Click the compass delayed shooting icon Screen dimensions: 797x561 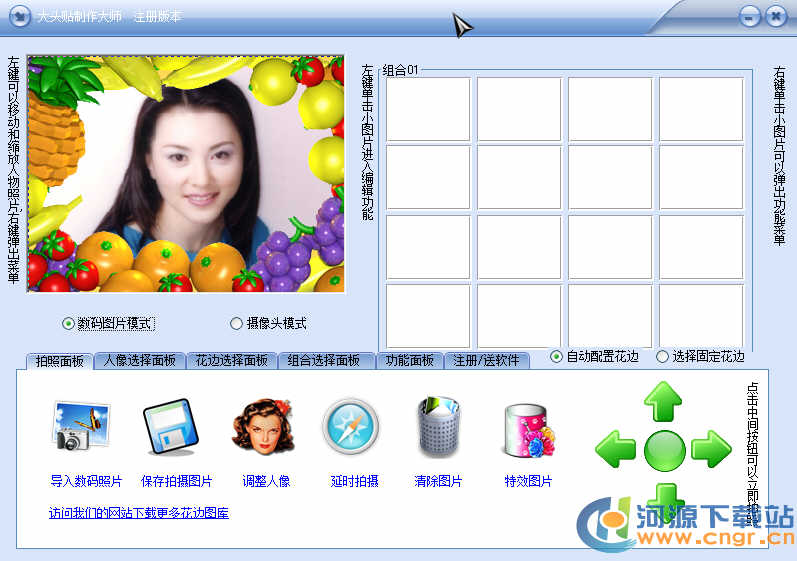351,426
